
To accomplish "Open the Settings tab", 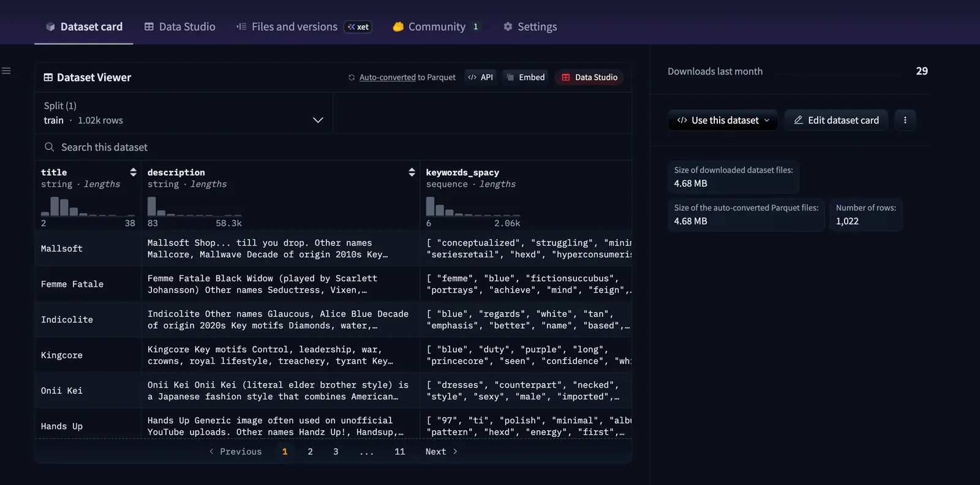I will pos(530,27).
